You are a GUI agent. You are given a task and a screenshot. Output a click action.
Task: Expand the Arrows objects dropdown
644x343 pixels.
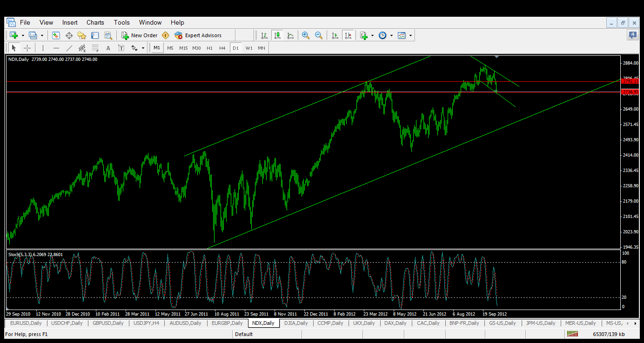click(x=143, y=48)
